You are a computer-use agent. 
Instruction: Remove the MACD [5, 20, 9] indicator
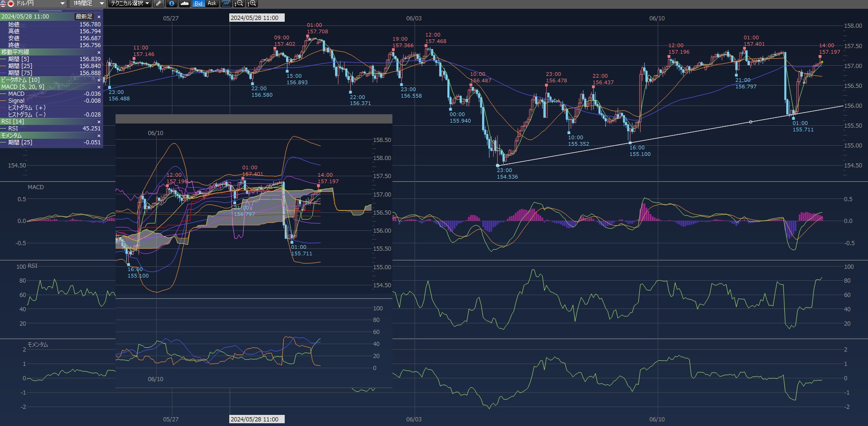(x=98, y=87)
